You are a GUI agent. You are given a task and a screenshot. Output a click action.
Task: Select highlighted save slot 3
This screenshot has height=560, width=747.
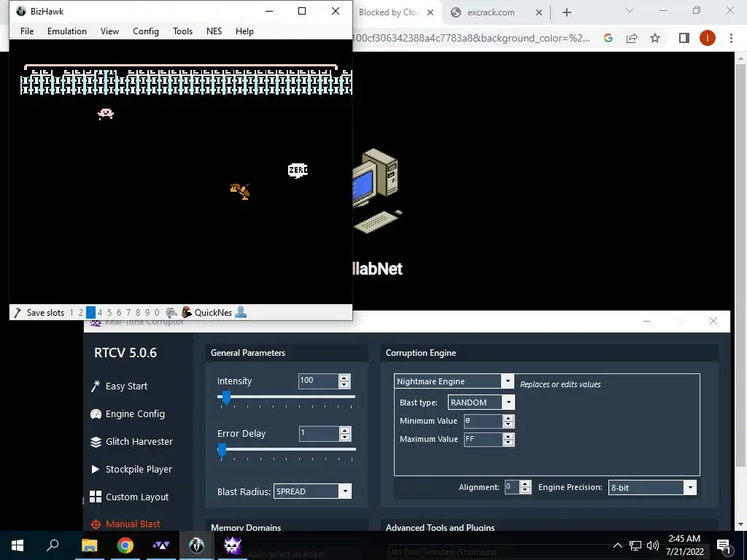click(x=90, y=313)
